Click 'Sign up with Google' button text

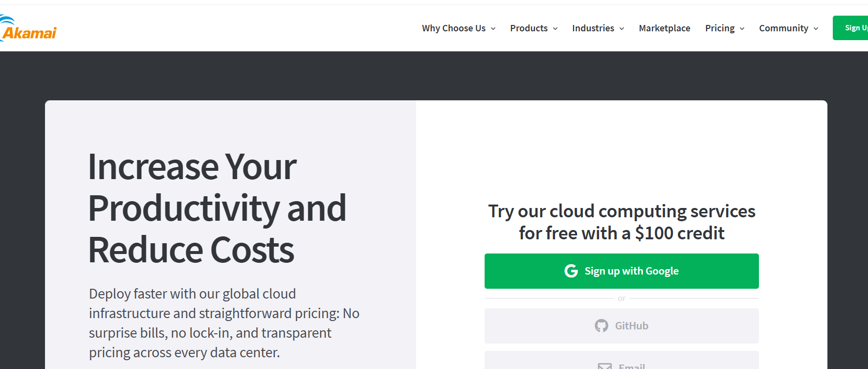click(631, 271)
